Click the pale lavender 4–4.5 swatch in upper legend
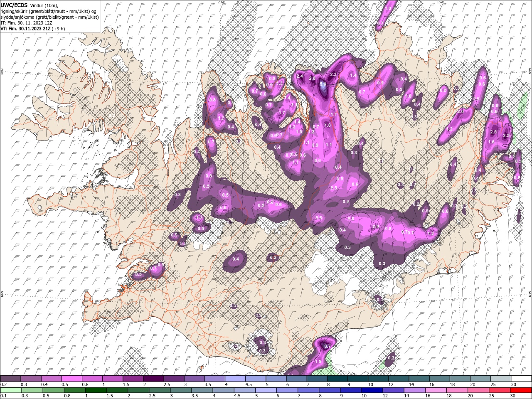532x399 pixels. tap(235, 379)
